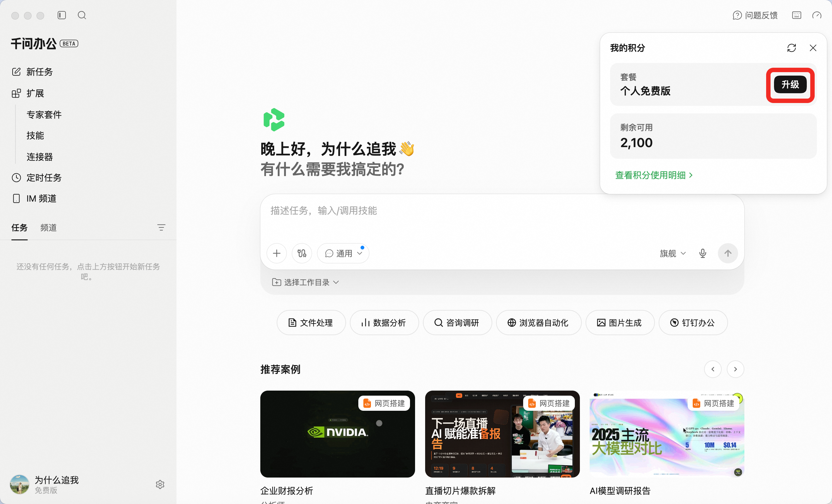This screenshot has width=832, height=504.
Task: Close the 我的积分 panel
Action: (813, 48)
